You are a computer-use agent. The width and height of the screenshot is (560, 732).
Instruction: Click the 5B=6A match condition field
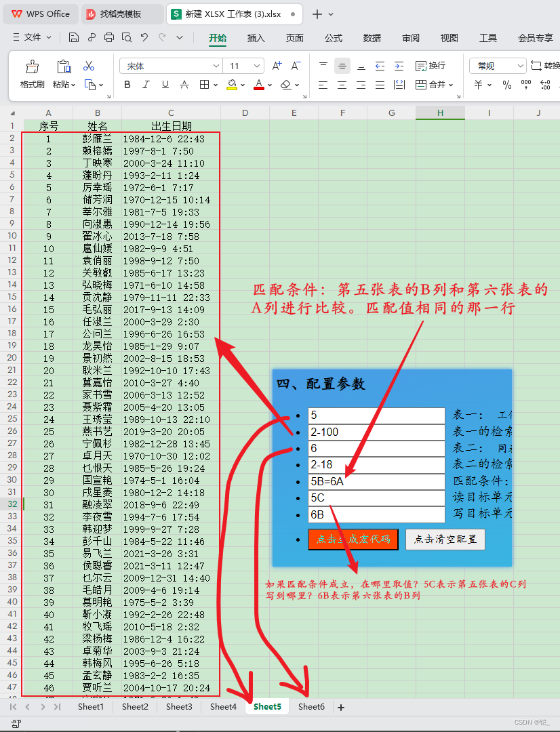pos(376,481)
